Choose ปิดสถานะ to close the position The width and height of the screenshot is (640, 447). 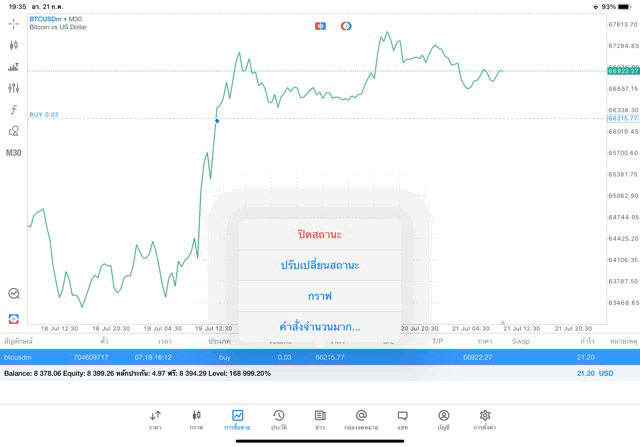coord(320,234)
